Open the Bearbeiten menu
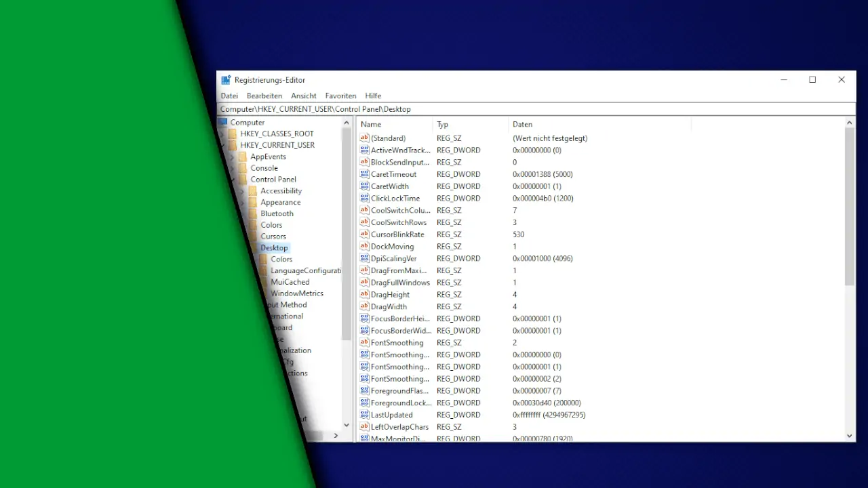 264,96
